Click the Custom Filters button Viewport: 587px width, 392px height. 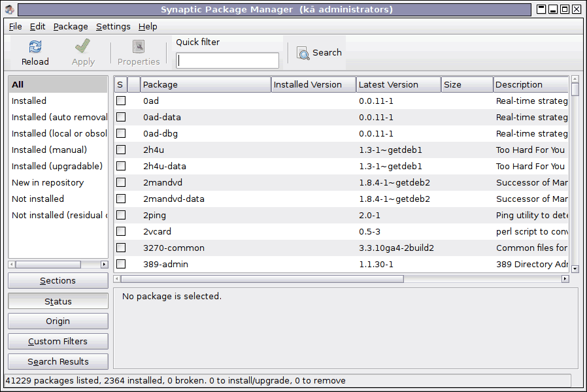pos(58,341)
